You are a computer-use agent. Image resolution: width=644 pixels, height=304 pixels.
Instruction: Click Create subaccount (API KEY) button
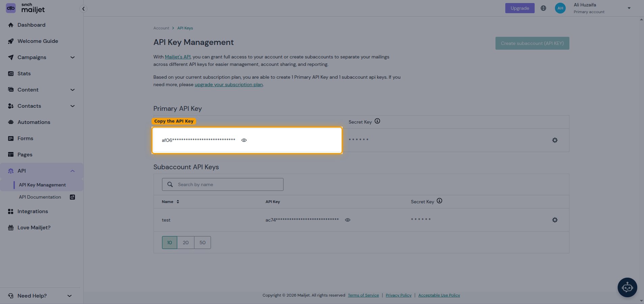coord(532,43)
